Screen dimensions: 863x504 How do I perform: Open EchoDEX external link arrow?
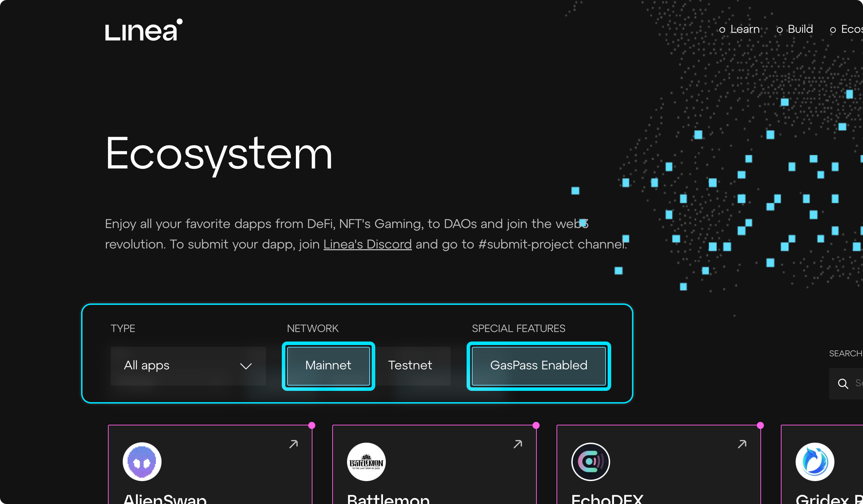(x=742, y=444)
